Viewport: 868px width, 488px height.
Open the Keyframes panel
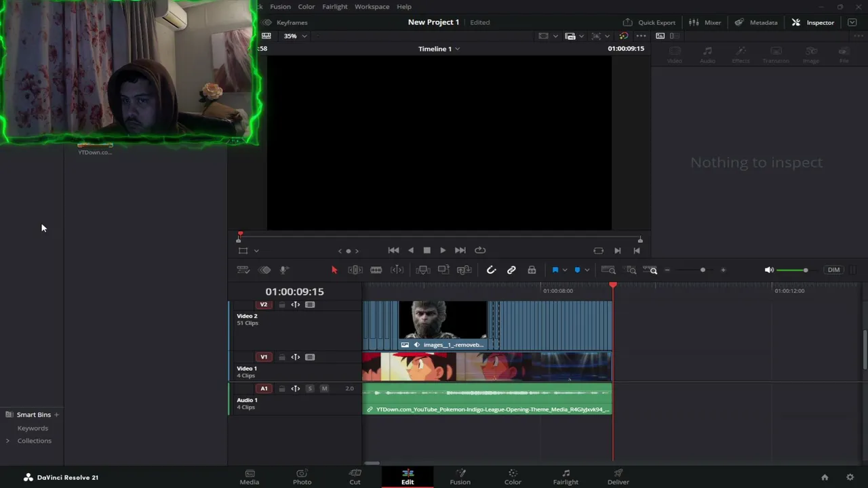(285, 22)
